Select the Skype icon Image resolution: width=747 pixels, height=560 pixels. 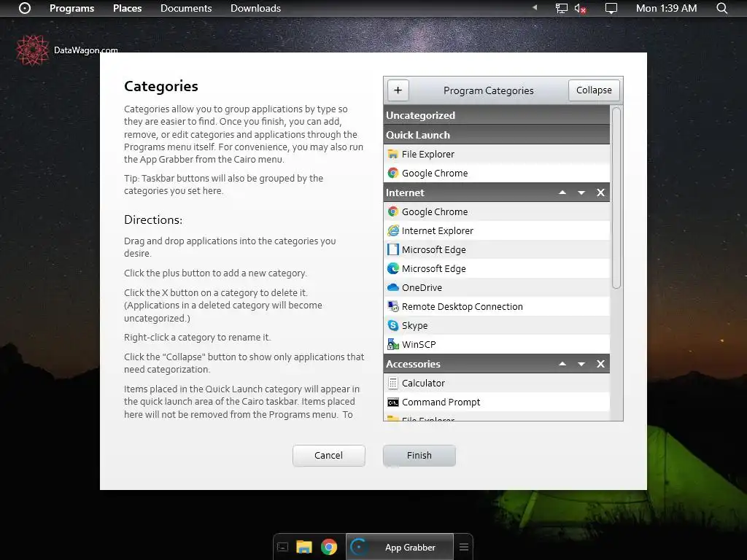tap(393, 326)
